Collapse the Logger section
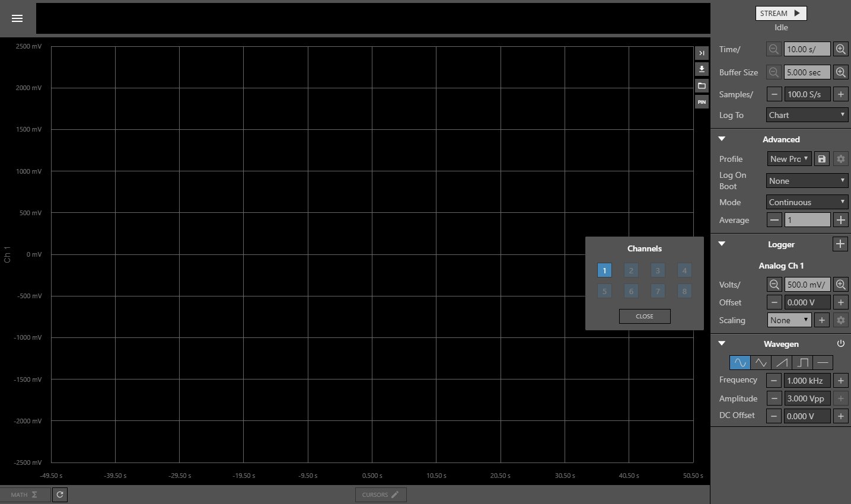Viewport: 851px width, 504px height. [x=722, y=244]
